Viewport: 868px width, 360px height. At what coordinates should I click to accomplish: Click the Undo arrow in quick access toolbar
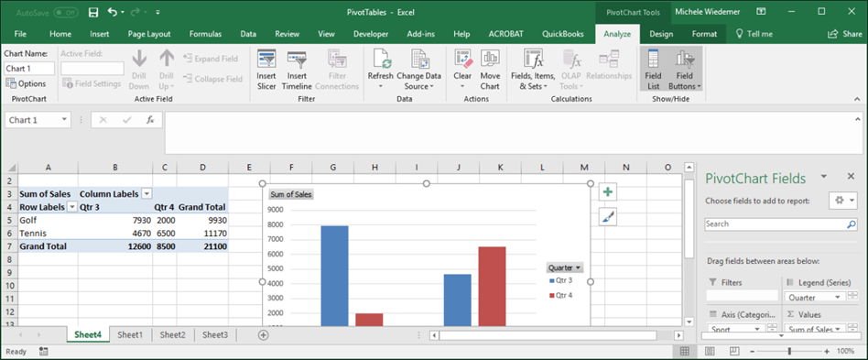pos(113,12)
